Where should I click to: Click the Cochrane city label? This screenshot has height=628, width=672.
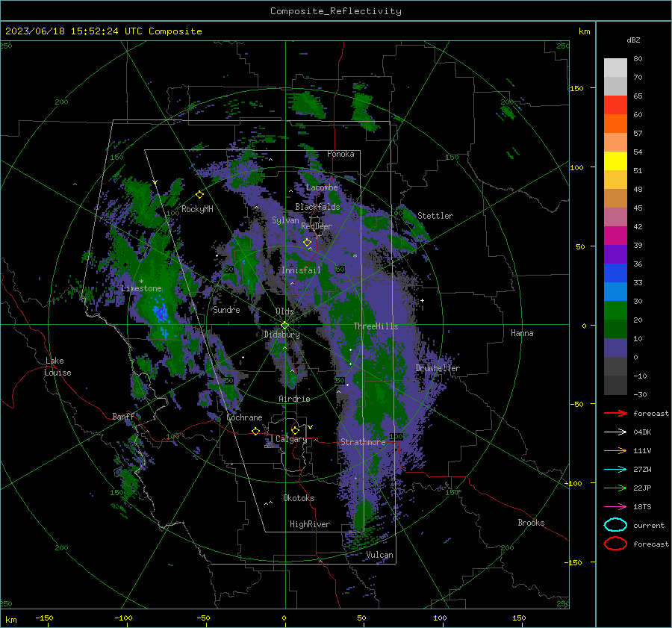click(x=244, y=417)
